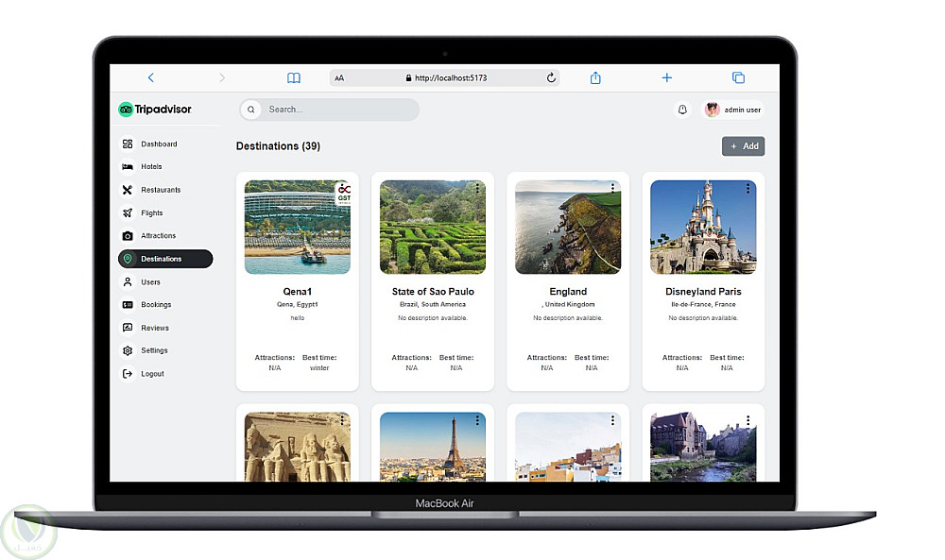Click the 'Ile-de-France, France' location text
This screenshot has height=560, width=945.
click(703, 305)
